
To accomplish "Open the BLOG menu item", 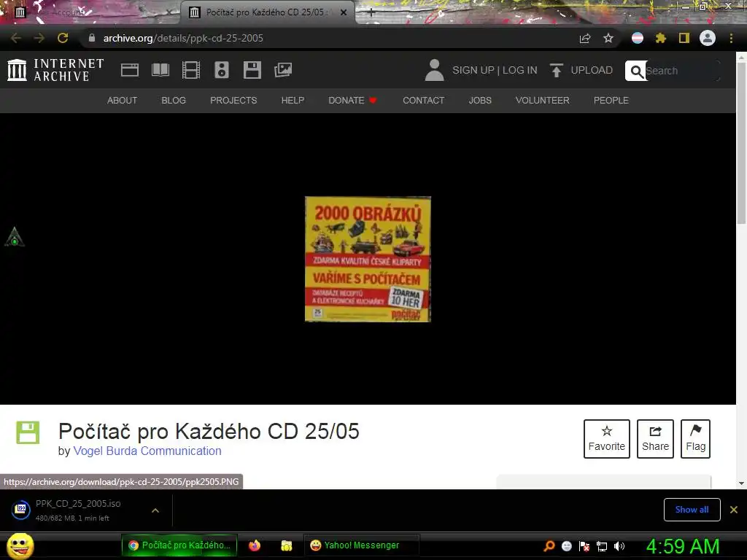I will (174, 101).
